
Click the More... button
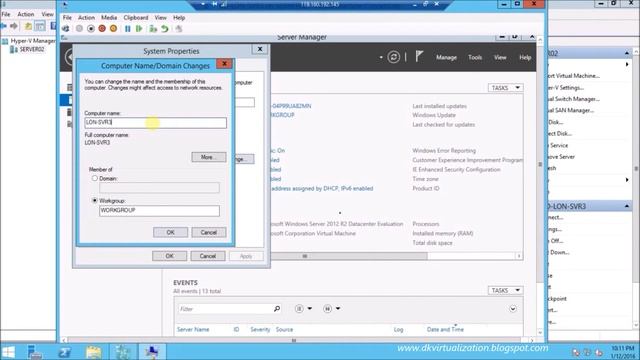point(209,157)
